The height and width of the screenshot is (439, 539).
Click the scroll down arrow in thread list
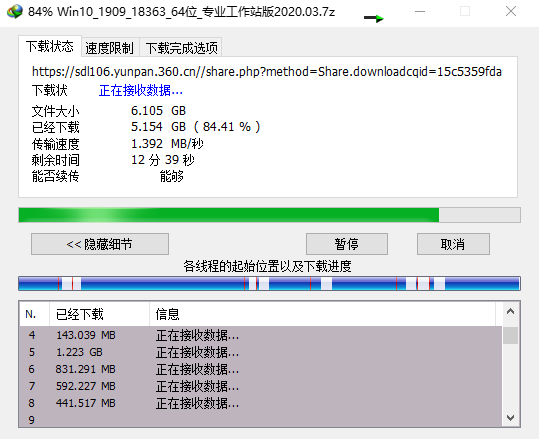pos(510,418)
